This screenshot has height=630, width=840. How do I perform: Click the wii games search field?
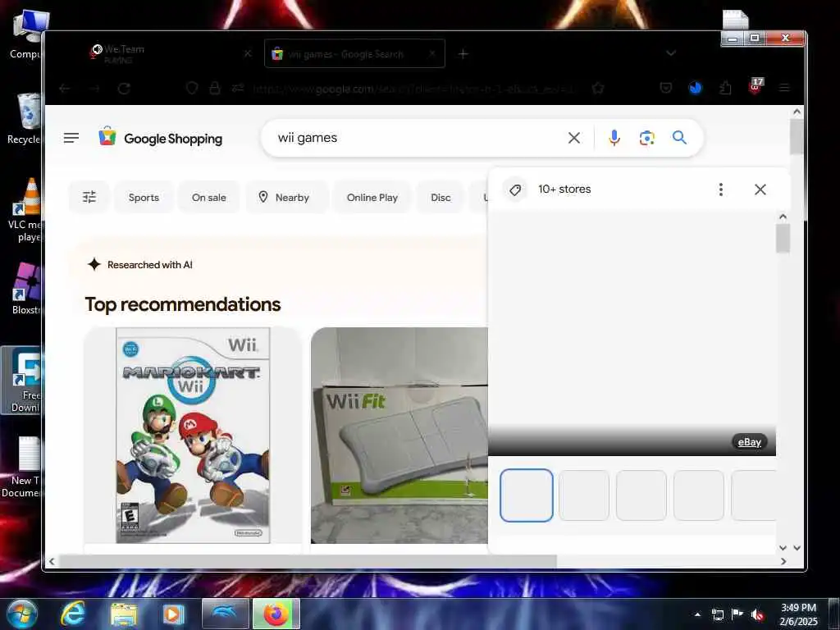coord(418,138)
